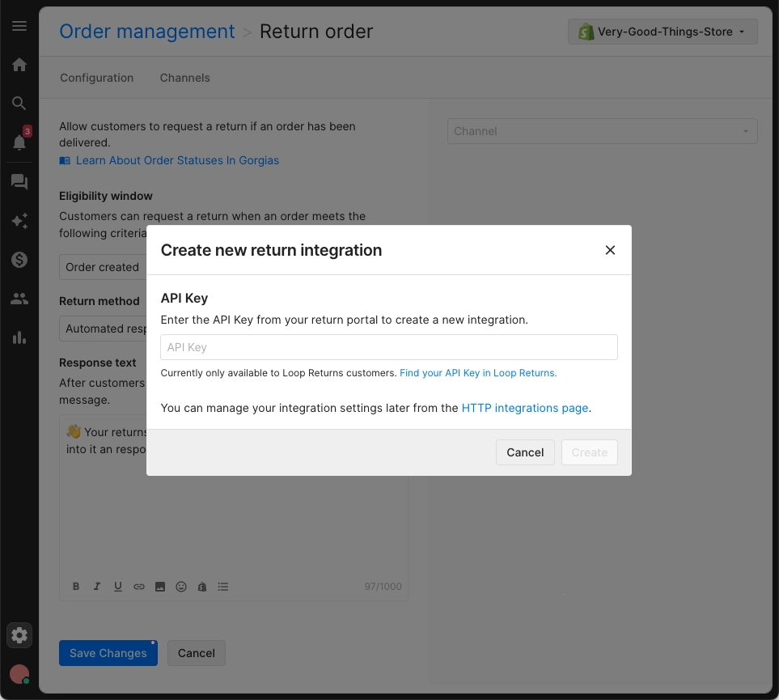
Task: Switch to the Channels tab
Action: 184,78
